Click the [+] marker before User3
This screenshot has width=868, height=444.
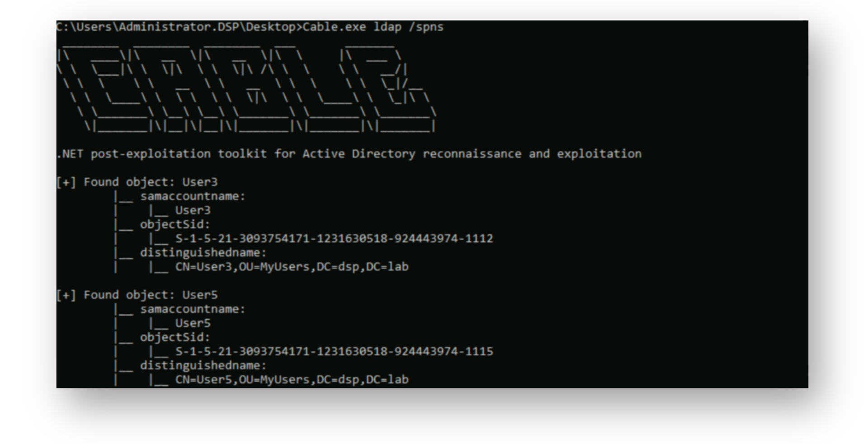click(x=66, y=182)
